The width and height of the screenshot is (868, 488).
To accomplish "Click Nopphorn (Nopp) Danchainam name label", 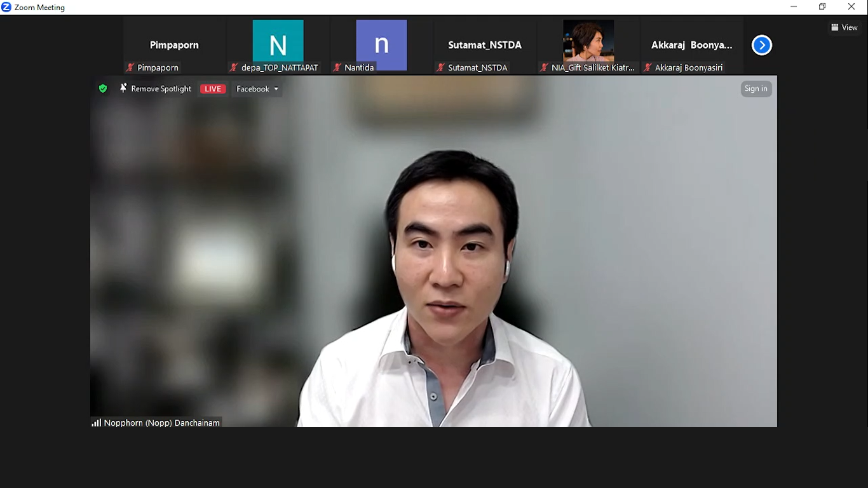I will pos(162,423).
